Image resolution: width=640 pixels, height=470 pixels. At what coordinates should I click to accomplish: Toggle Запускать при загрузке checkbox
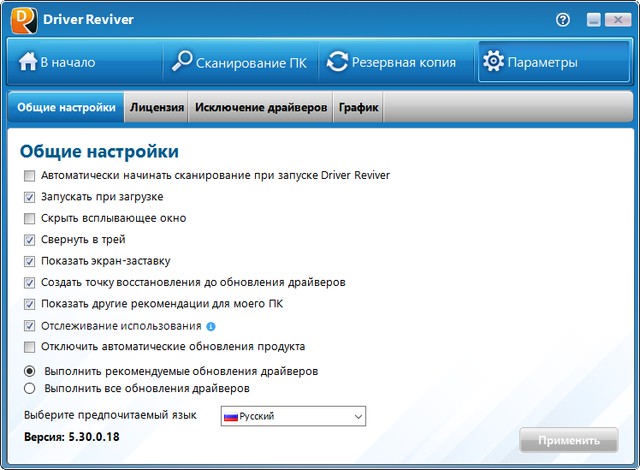click(x=29, y=197)
